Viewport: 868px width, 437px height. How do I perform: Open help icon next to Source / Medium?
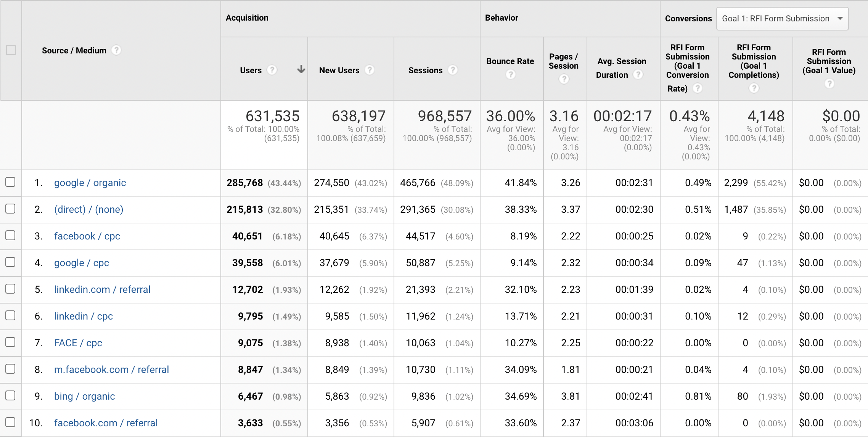(116, 50)
